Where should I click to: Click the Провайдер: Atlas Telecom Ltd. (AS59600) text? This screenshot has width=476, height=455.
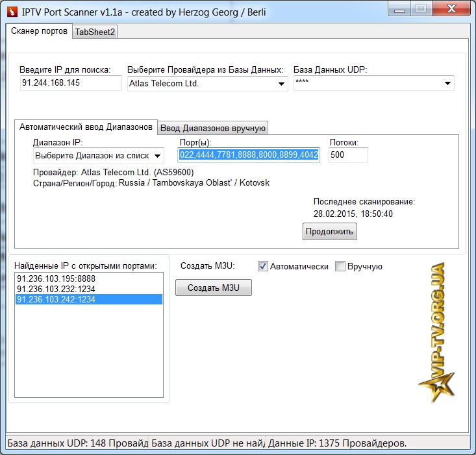(x=113, y=172)
